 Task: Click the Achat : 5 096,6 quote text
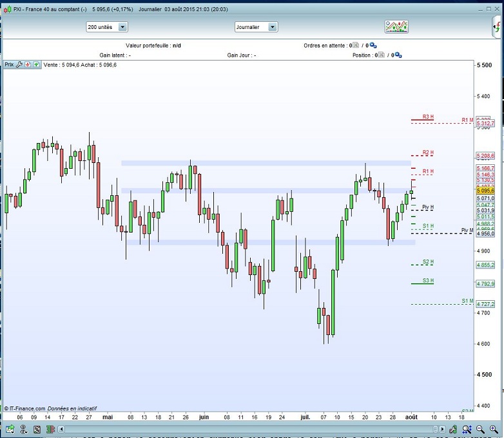(99, 65)
